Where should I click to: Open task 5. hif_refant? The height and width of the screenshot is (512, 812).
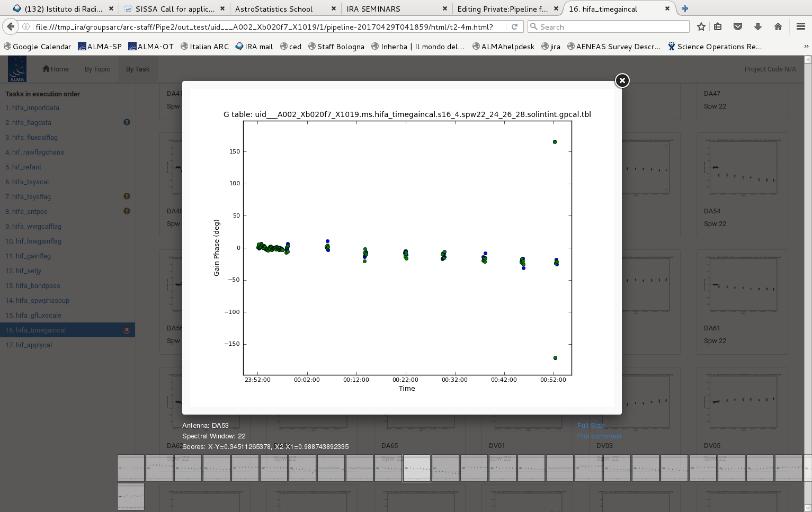(x=23, y=167)
